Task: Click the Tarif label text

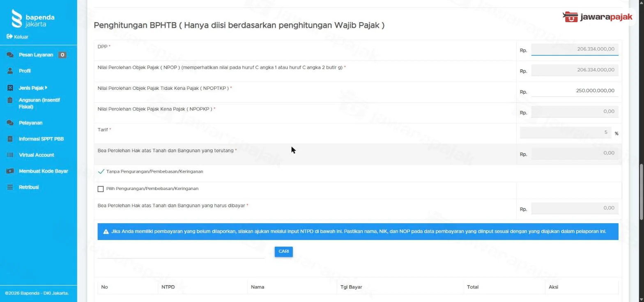Action: (x=104, y=130)
